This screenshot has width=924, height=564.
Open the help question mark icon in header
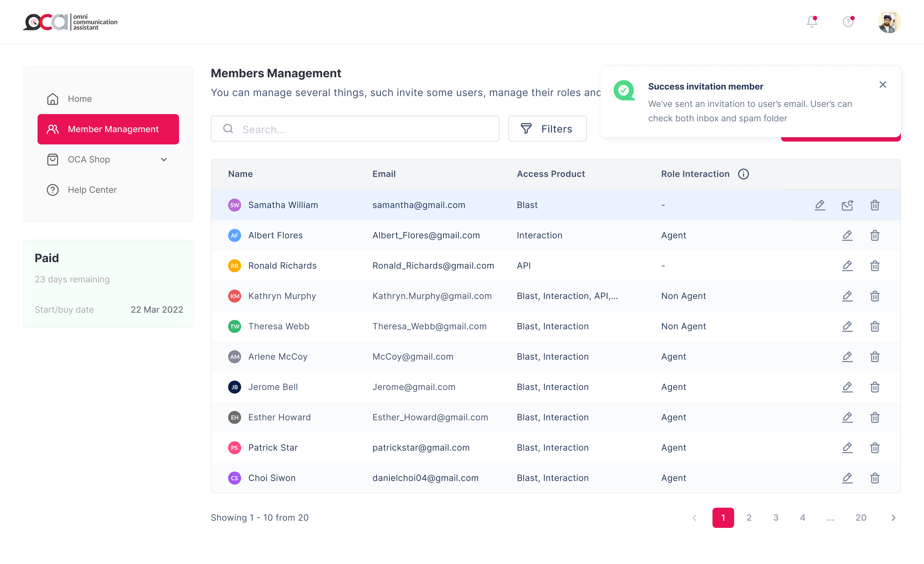click(848, 22)
